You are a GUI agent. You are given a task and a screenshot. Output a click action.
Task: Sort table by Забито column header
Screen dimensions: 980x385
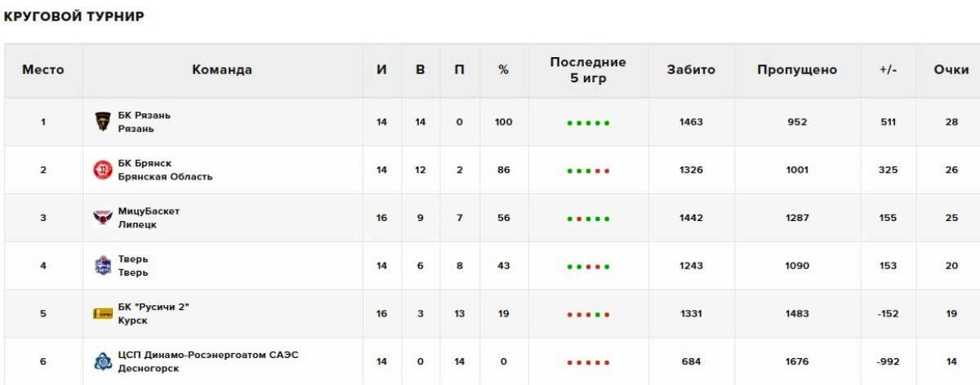coord(691,70)
